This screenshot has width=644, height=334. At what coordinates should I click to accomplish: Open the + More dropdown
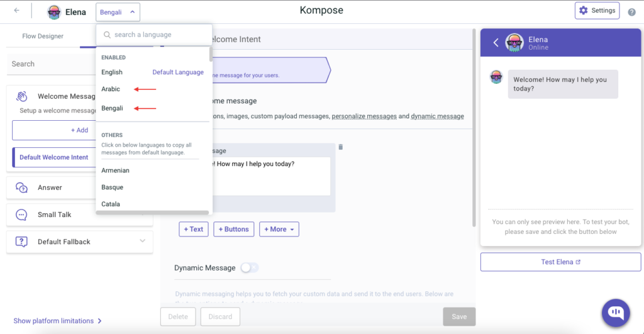(x=279, y=229)
